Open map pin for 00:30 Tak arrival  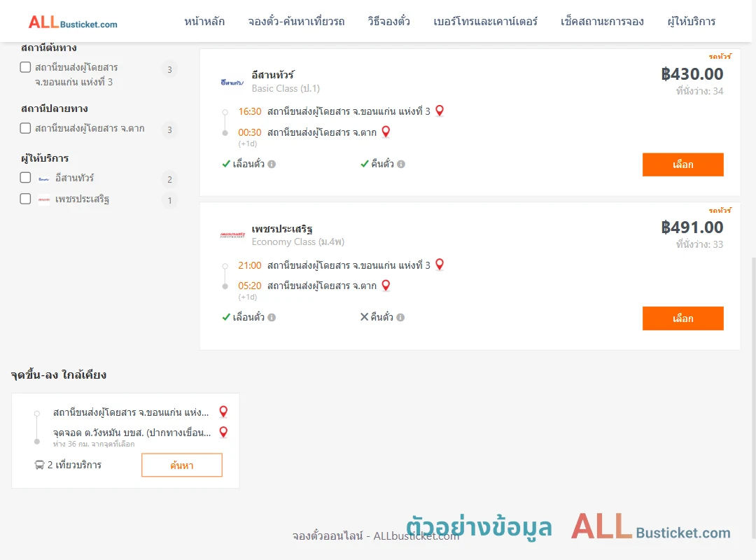click(386, 132)
